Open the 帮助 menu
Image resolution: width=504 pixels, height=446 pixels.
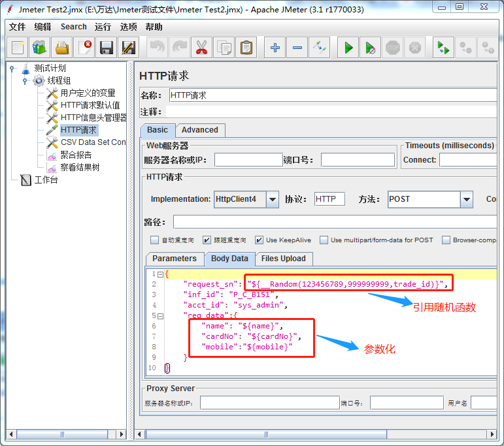pyautogui.click(x=154, y=27)
